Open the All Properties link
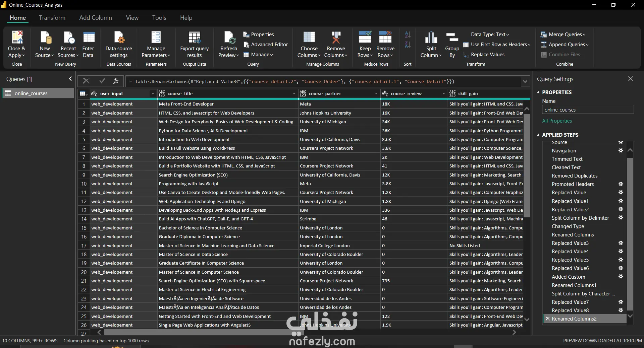This screenshot has height=348, width=644. (557, 121)
